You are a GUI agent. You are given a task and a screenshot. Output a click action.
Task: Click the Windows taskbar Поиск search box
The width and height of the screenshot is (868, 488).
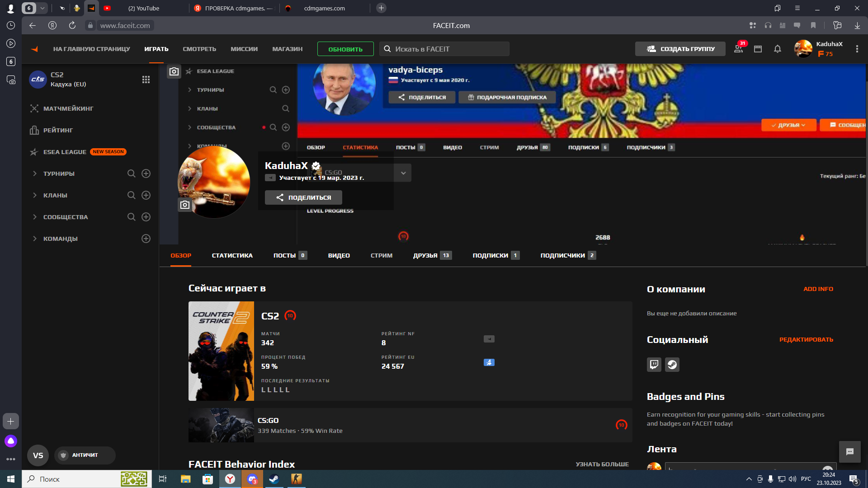click(x=86, y=479)
